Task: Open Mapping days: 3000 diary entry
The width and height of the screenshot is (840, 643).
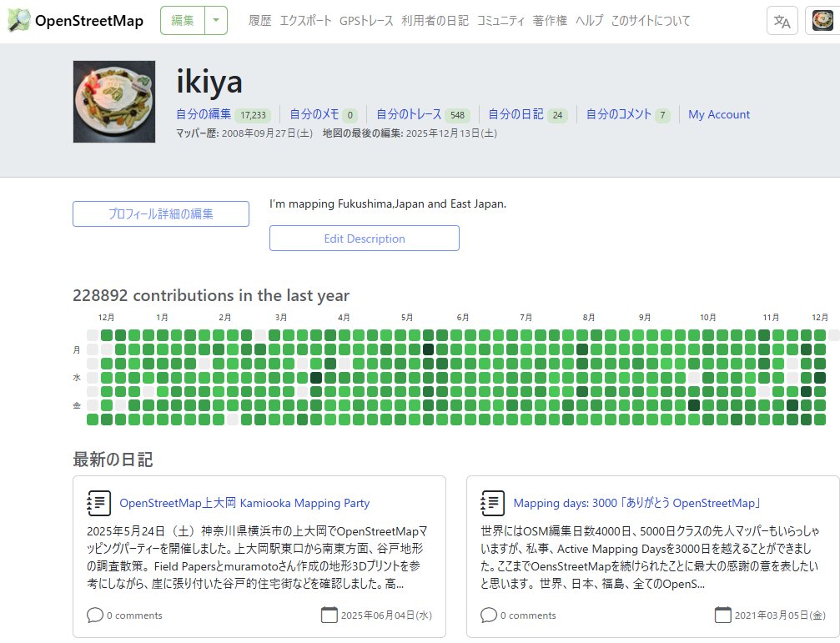Action: [x=637, y=503]
